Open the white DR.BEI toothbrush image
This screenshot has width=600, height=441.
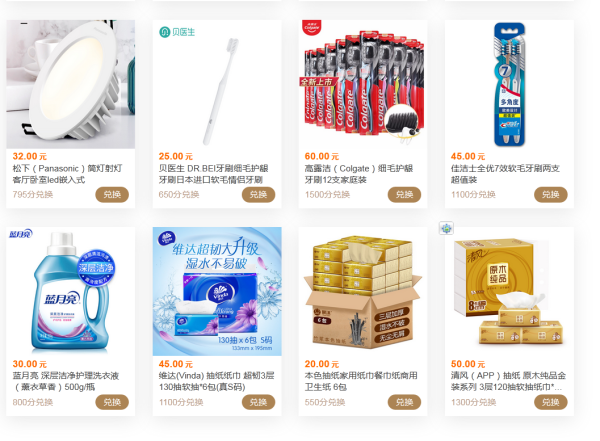[217, 84]
